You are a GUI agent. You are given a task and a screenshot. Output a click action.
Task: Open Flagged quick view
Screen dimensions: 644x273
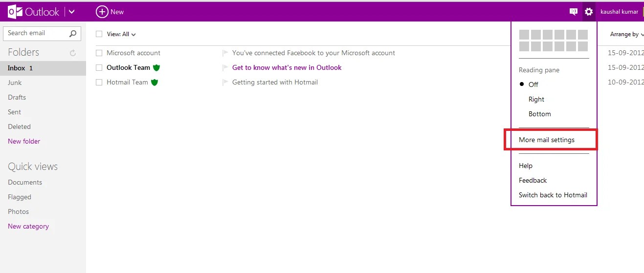(20, 197)
